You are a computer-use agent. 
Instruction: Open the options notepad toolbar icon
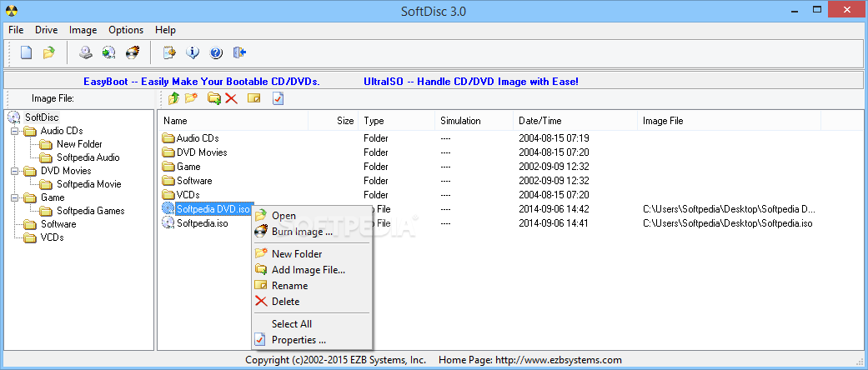(x=169, y=52)
